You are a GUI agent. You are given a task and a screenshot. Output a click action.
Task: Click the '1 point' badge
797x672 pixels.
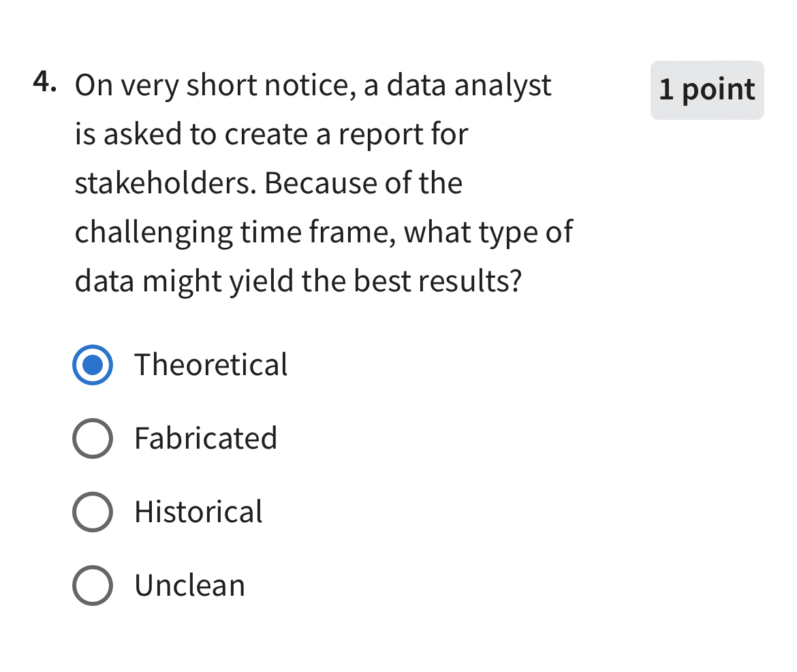click(706, 90)
